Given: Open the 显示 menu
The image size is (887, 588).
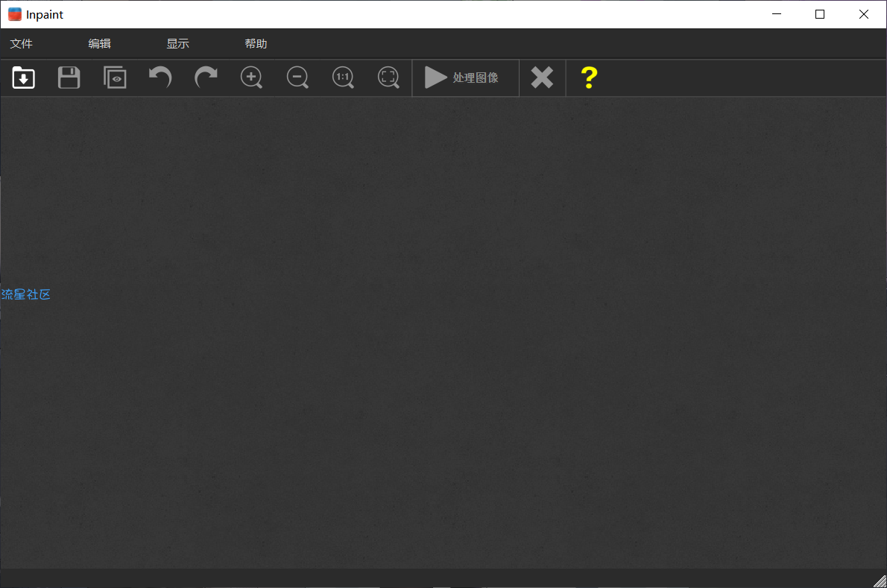Looking at the screenshot, I should [177, 43].
